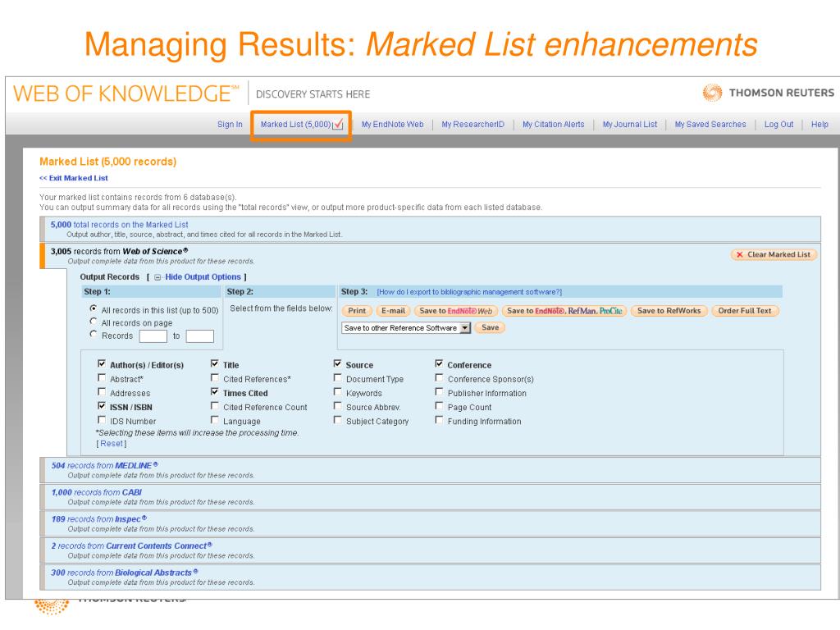Click the Print button
The image size is (840, 630).
click(357, 311)
